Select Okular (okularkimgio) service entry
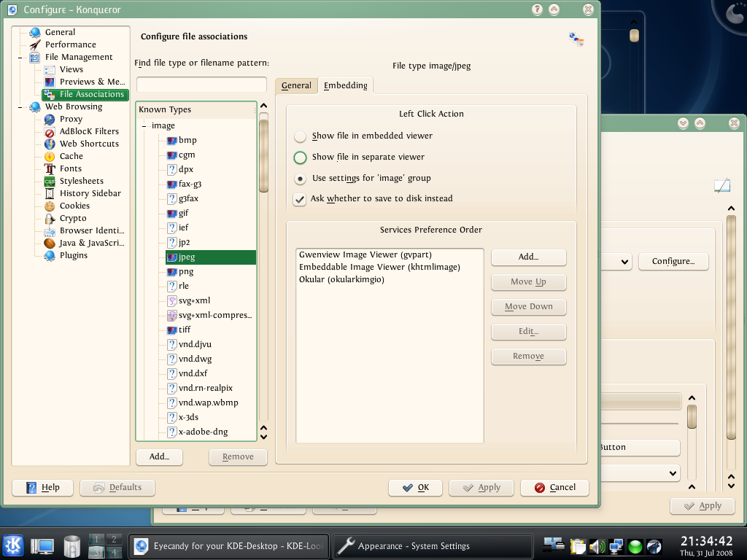This screenshot has width=747, height=560. [x=341, y=279]
